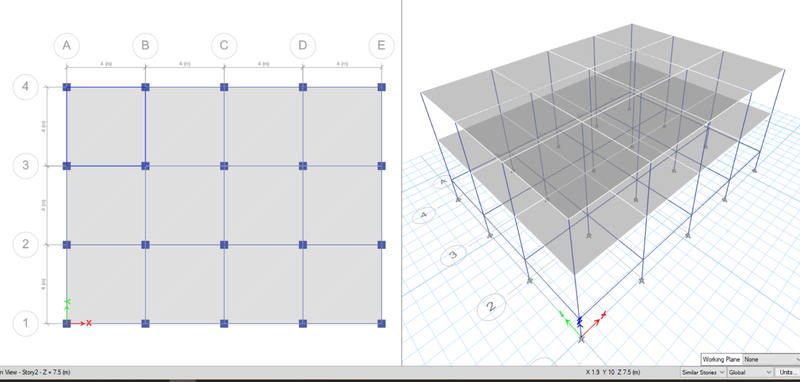Click the red X axis label in plan view
This screenshot has height=382, width=800.
point(89,323)
